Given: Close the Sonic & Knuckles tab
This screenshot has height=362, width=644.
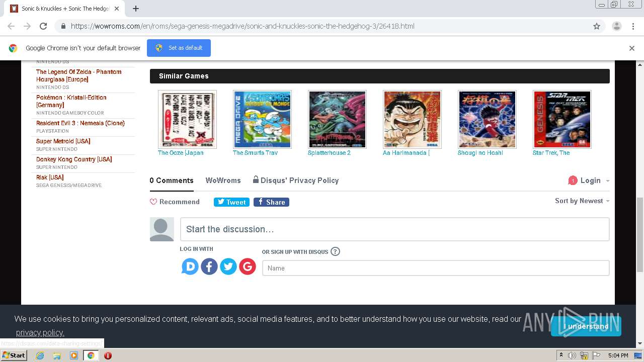Looking at the screenshot, I should (x=117, y=9).
